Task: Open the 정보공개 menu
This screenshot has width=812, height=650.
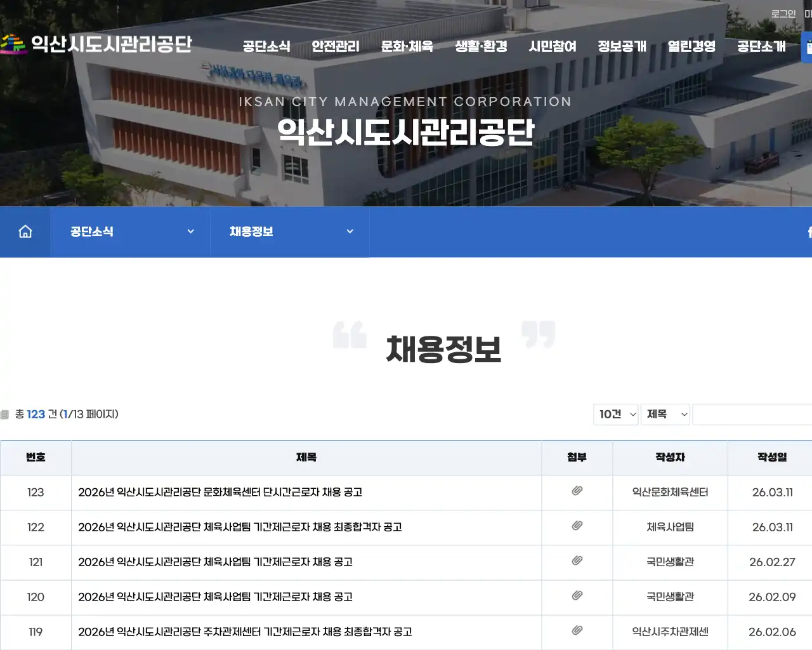Action: (x=622, y=46)
